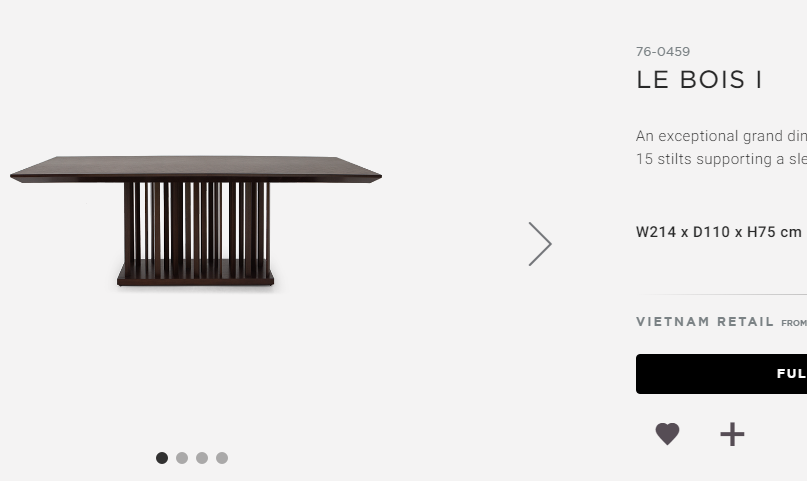
Task: Select the first active carousel dot
Action: [x=162, y=458]
